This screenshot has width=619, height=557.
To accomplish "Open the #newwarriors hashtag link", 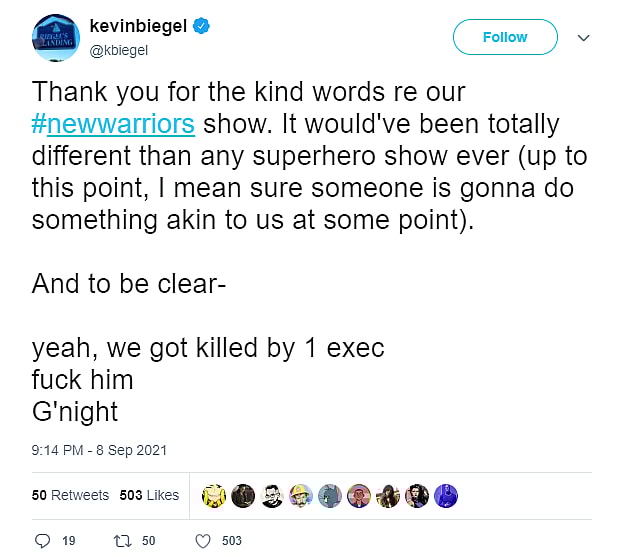I will pyautogui.click(x=113, y=124).
